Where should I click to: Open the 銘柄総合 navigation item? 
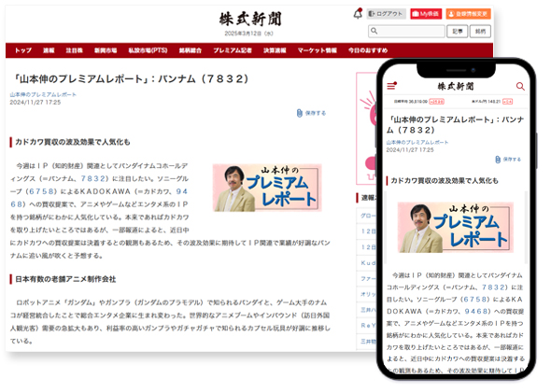191,50
